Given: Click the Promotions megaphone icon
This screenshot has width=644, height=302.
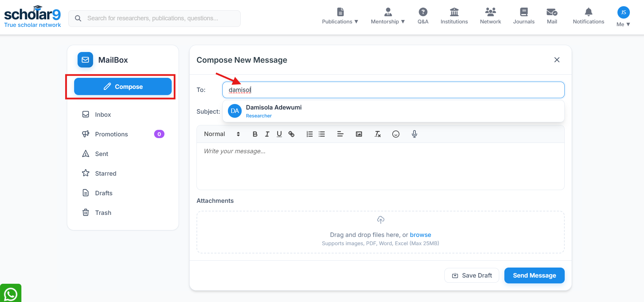Looking at the screenshot, I should [85, 134].
